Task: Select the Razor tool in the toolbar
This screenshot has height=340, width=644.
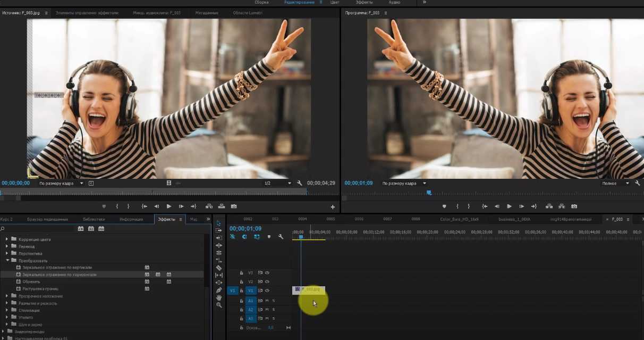Action: click(219, 268)
